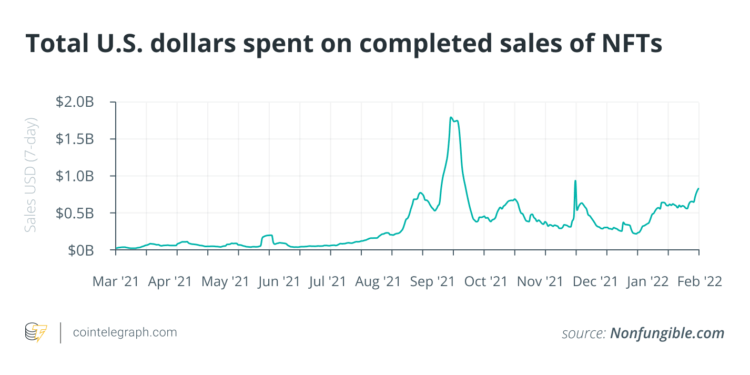
Task: Click the Jan '22 axis label
Action: point(648,282)
